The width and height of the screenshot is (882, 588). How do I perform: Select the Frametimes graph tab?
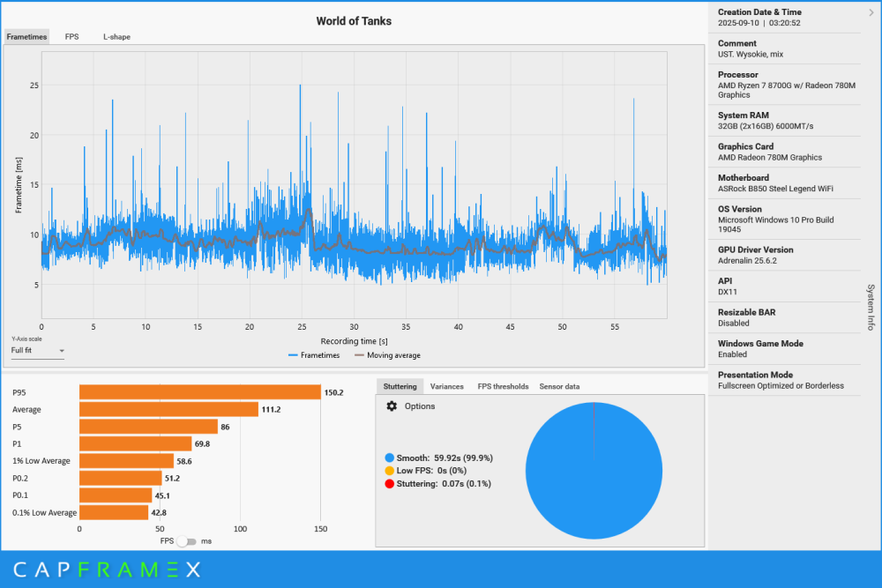(x=26, y=37)
